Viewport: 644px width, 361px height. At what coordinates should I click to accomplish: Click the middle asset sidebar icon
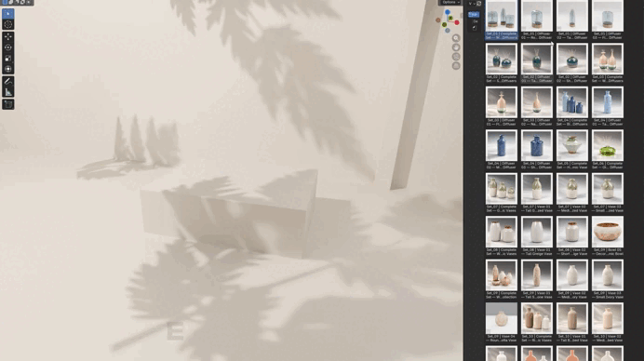(x=475, y=21)
